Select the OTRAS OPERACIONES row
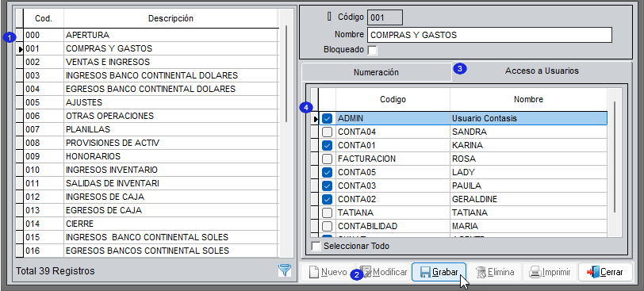Viewport: 644px width, 291px height. coord(151,116)
